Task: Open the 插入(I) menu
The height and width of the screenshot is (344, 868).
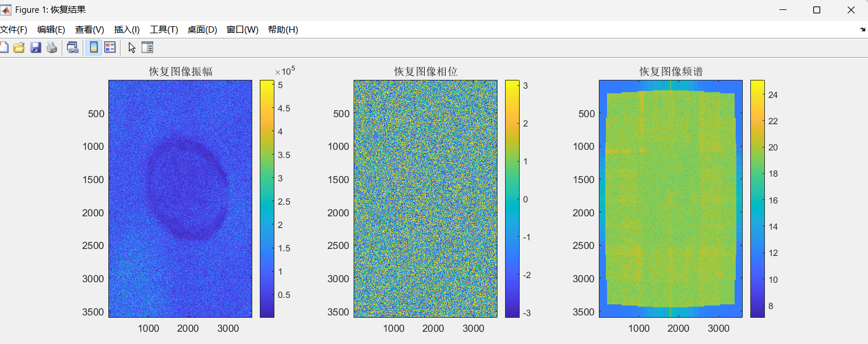Action: (127, 30)
